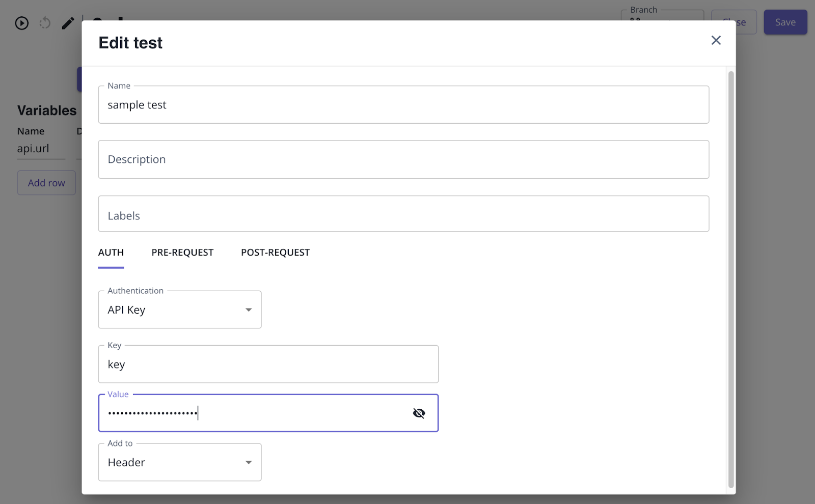The width and height of the screenshot is (815, 504).
Task: Switch to the PRE-REQUEST tab
Action: click(x=182, y=253)
